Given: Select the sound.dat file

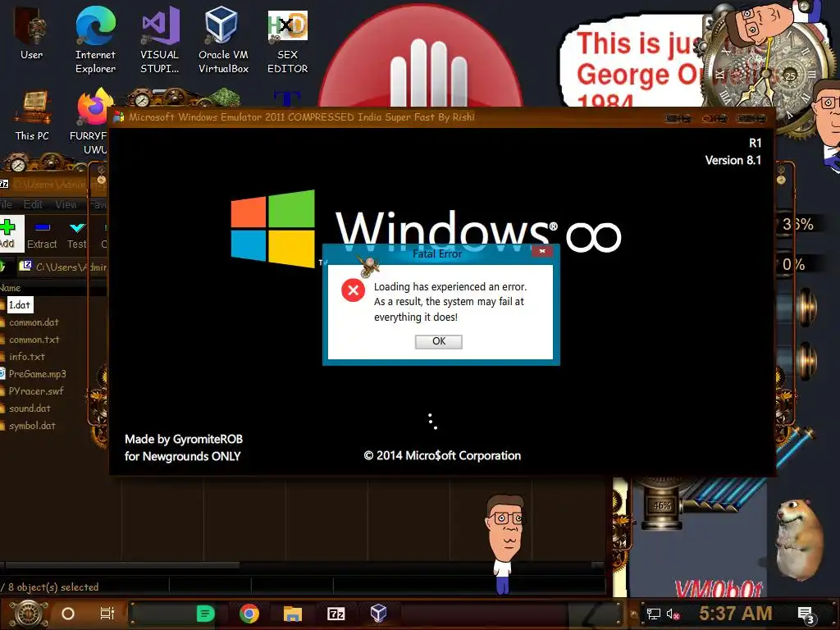Looking at the screenshot, I should point(30,409).
